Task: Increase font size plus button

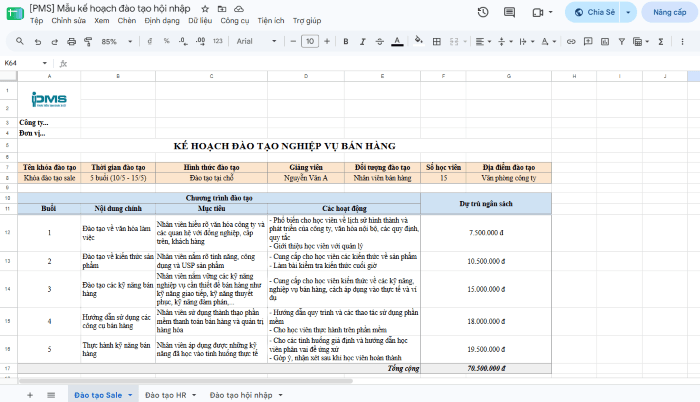Action: (327, 42)
